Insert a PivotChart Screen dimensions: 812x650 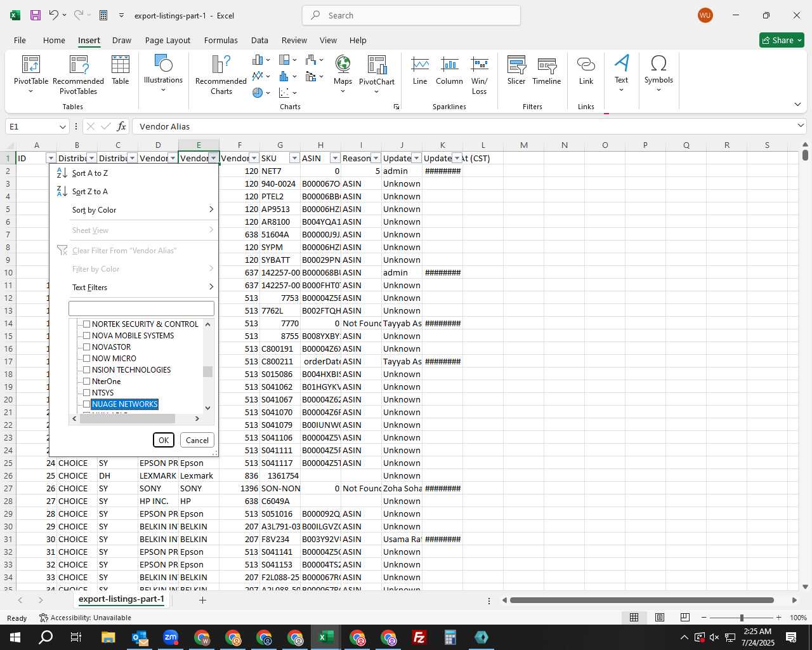tap(377, 74)
